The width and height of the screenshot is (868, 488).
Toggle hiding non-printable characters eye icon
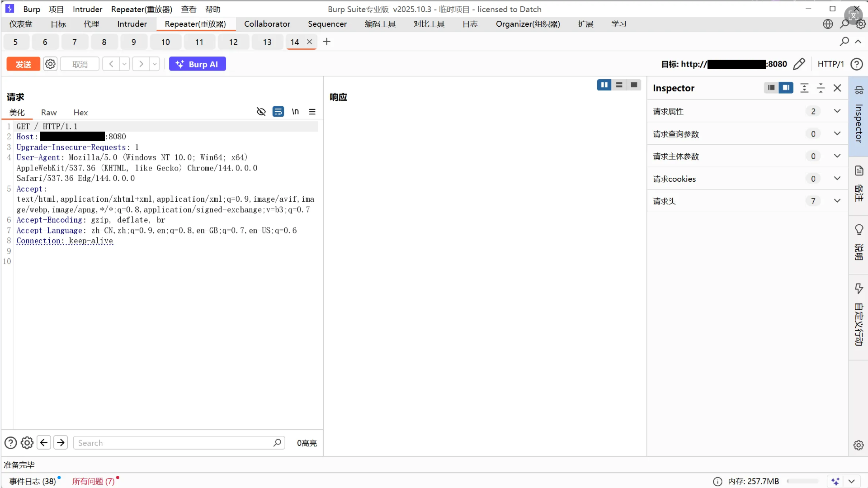click(x=261, y=112)
